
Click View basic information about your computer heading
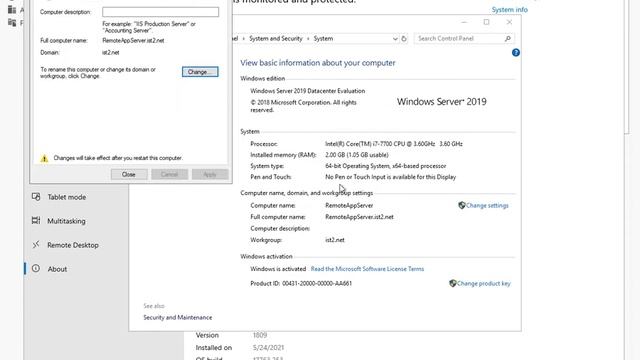pyautogui.click(x=318, y=63)
